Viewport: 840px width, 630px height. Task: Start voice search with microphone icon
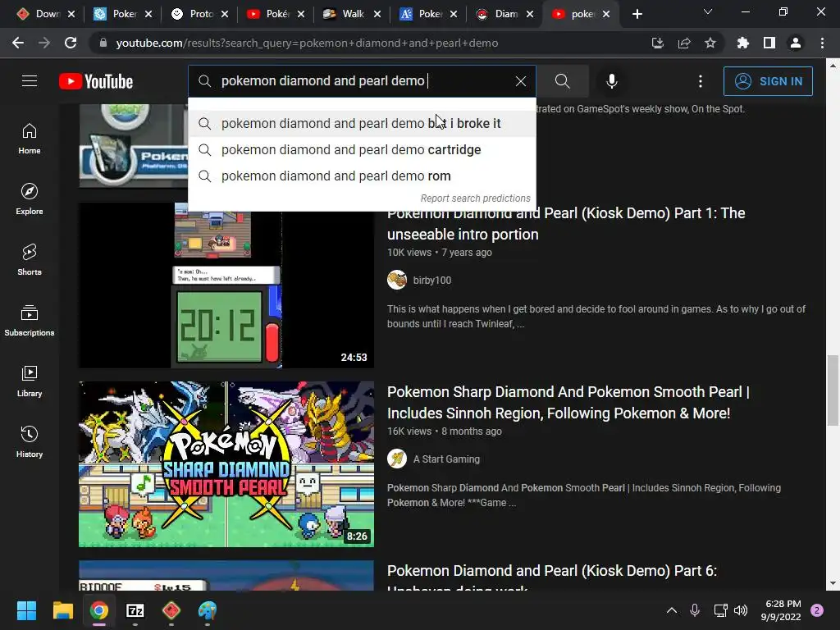pyautogui.click(x=612, y=81)
